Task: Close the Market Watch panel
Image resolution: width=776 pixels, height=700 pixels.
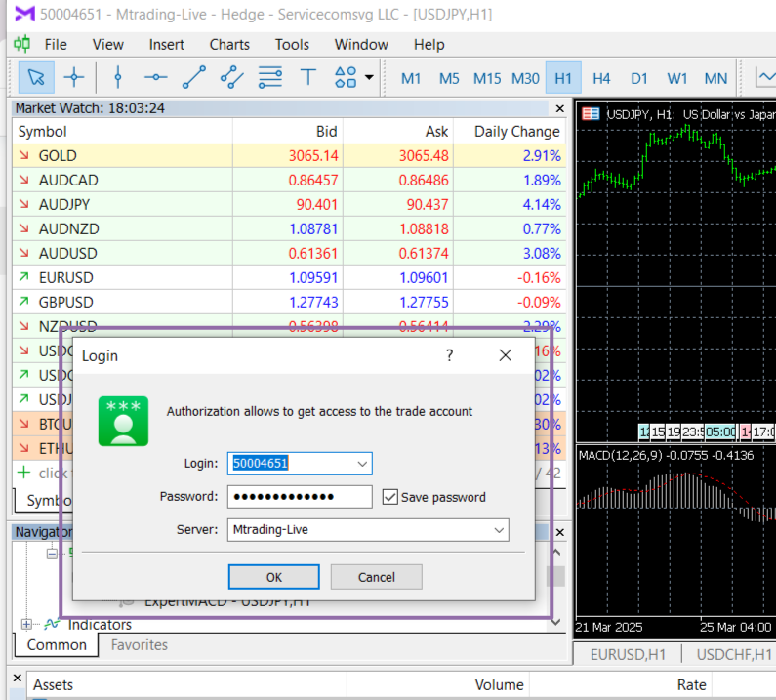Action: pyautogui.click(x=559, y=108)
